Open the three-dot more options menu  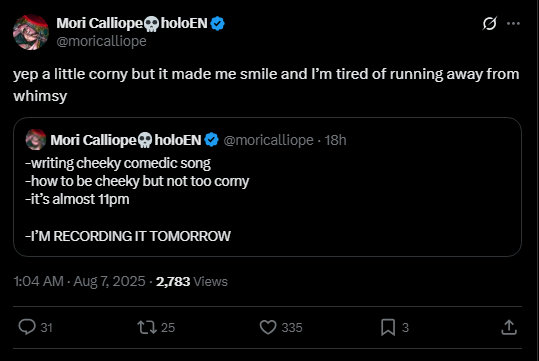513,23
